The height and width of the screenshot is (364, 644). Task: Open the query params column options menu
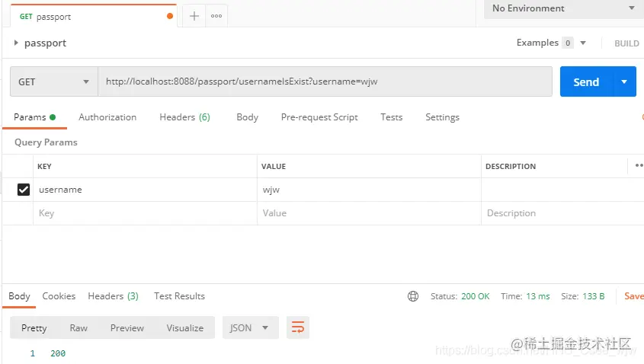pos(639,165)
